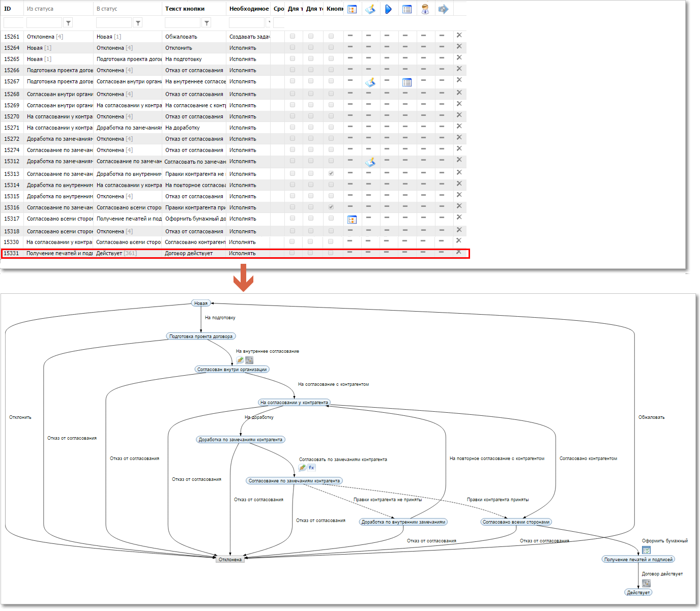Click the 'Текст кнопки' filter input field
Screen dimensions: 700x611
[x=183, y=23]
